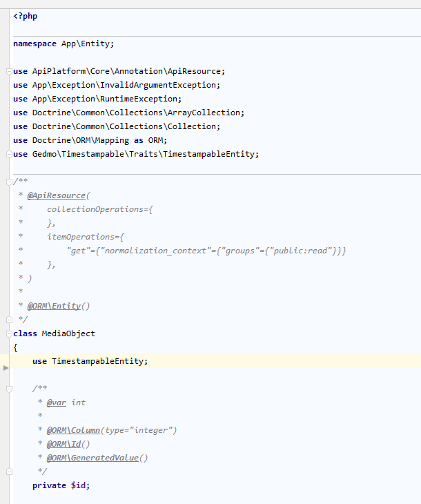This screenshot has height=504, width=421.
Task: Click App\Entity in the namespace line
Action: pos(86,43)
